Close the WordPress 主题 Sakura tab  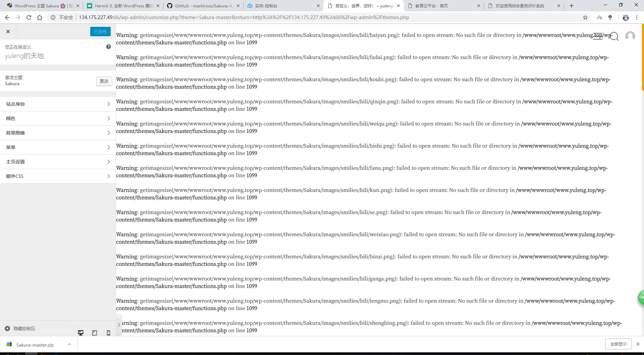point(78,6)
